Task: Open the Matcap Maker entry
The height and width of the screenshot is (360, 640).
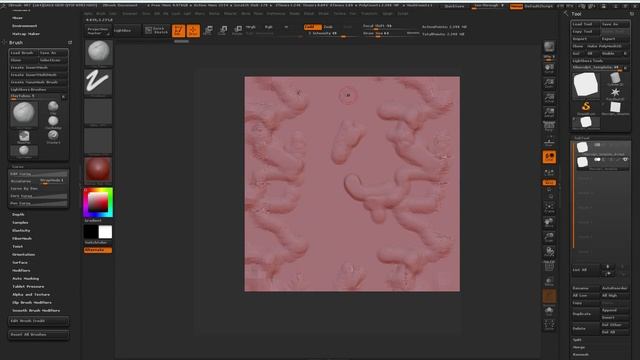Action: tap(26, 34)
